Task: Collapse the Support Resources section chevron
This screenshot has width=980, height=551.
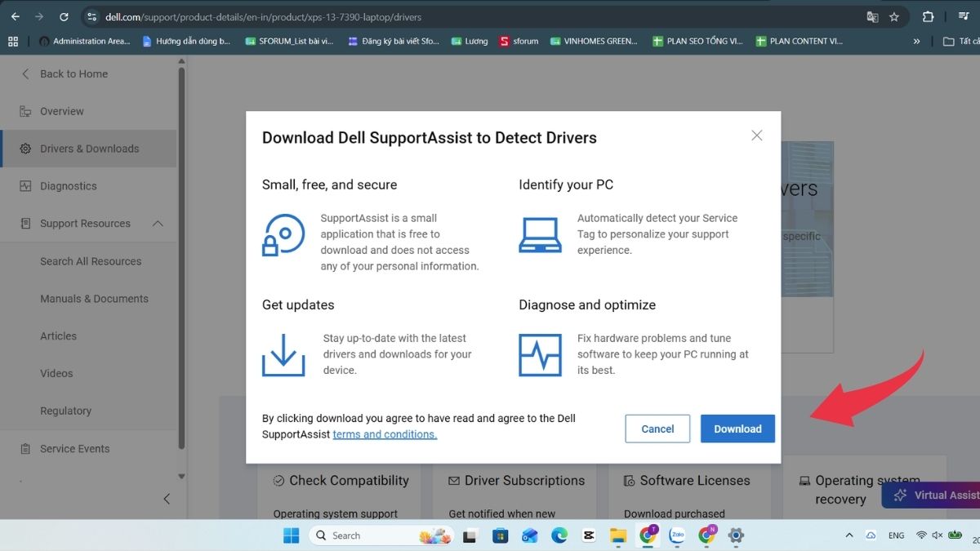Action: [x=158, y=224]
